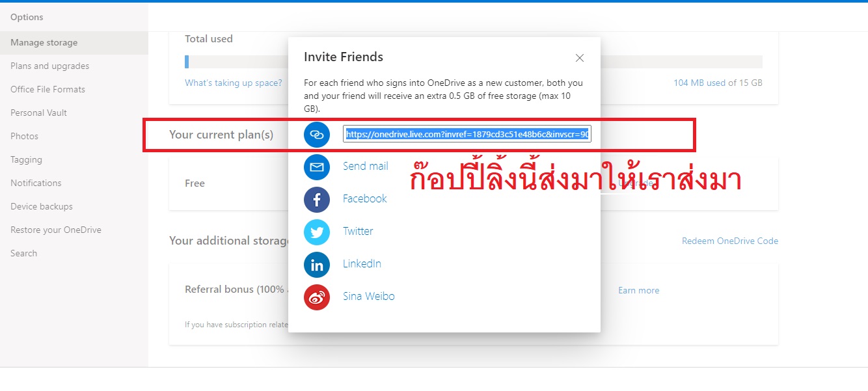Click the 'Options' sidebar heading
This screenshot has width=868, height=391.
click(x=27, y=17)
